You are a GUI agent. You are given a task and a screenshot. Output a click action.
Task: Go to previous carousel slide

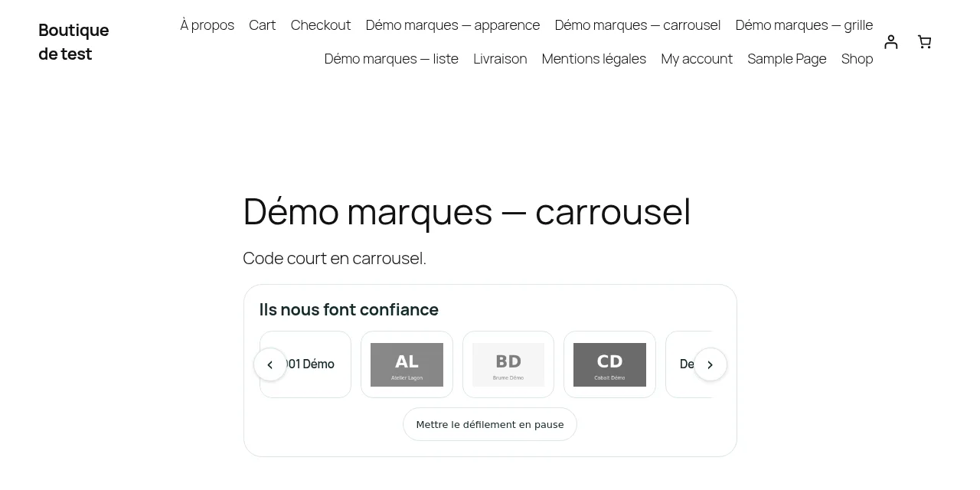(x=270, y=364)
